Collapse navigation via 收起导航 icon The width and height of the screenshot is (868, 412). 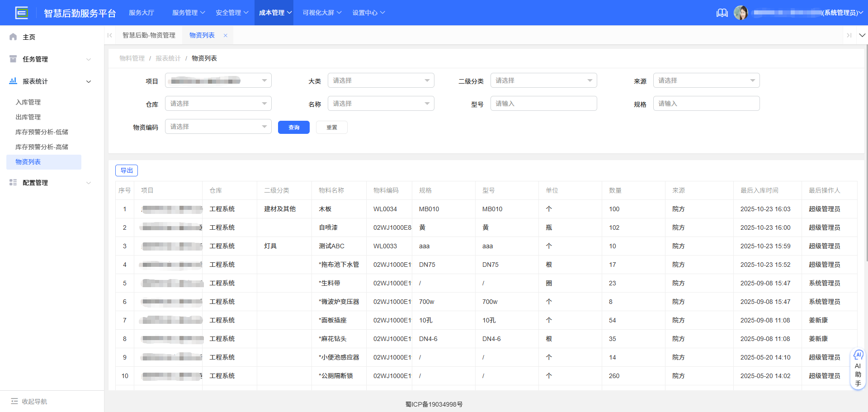pyautogui.click(x=15, y=401)
